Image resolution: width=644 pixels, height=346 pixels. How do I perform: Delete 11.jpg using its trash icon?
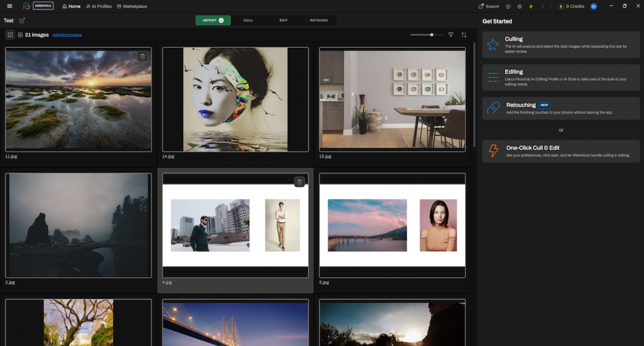click(x=143, y=56)
